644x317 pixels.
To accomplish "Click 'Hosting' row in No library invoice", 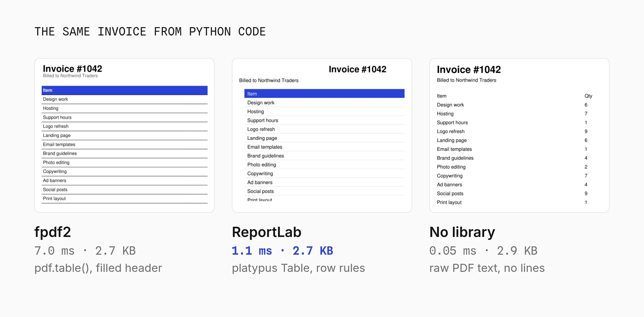I will (515, 114).
